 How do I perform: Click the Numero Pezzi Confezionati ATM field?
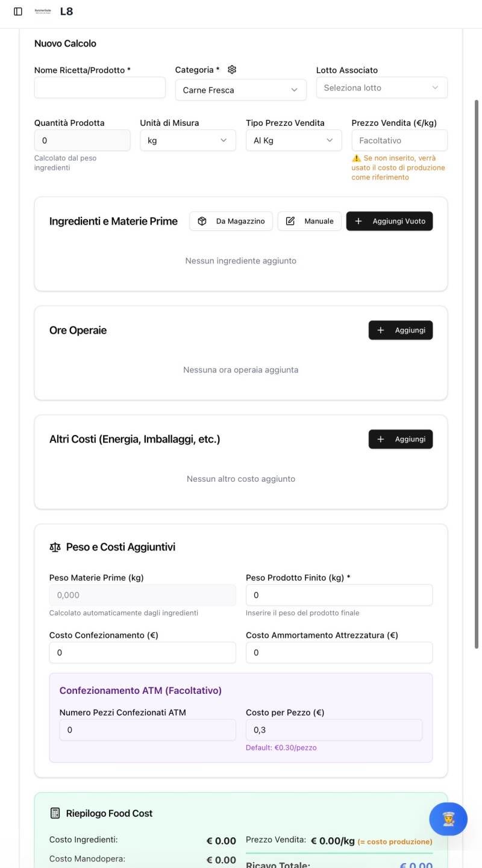[x=147, y=730]
